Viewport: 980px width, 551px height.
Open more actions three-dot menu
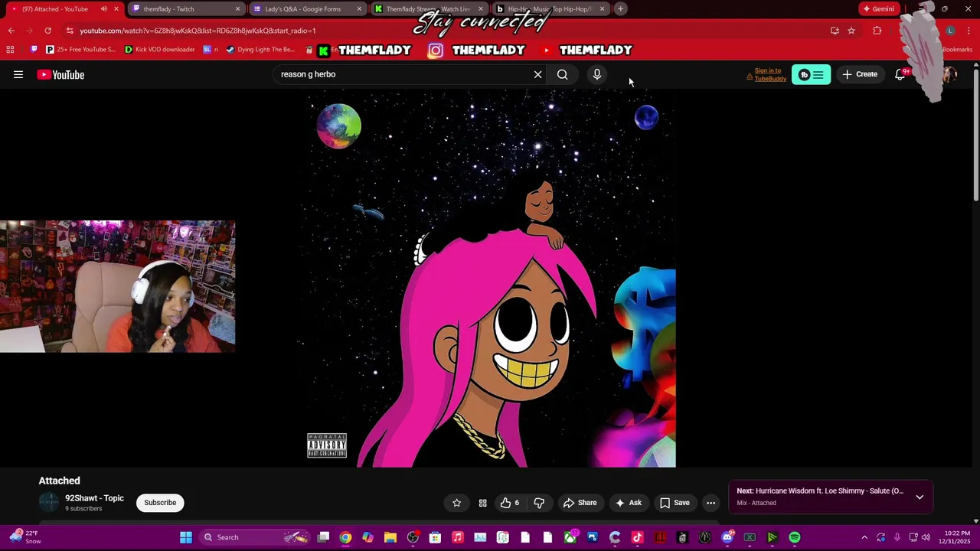pos(710,503)
